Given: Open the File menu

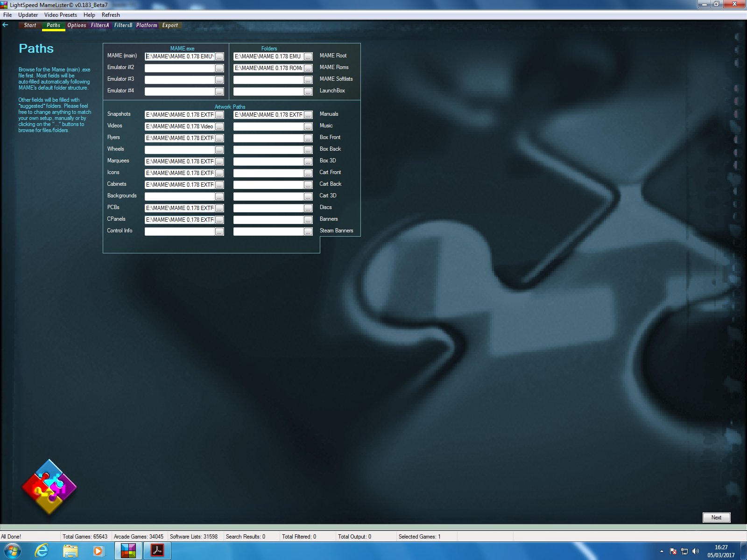Looking at the screenshot, I should 7,15.
